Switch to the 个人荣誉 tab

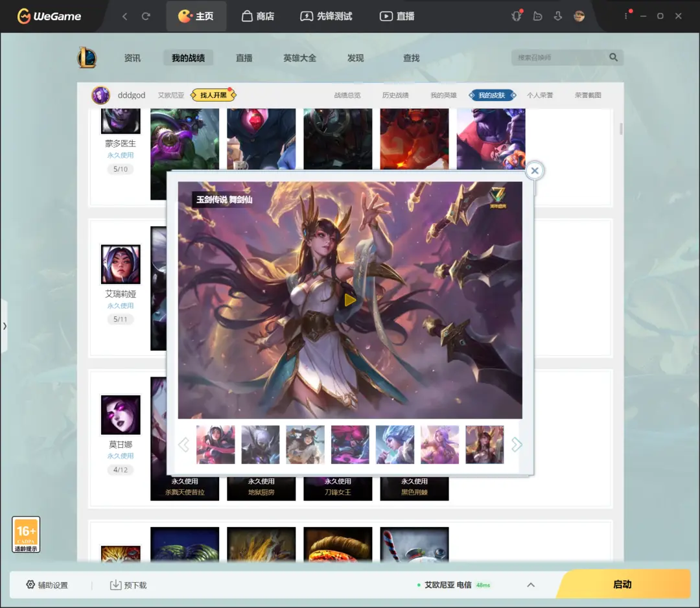tap(540, 95)
